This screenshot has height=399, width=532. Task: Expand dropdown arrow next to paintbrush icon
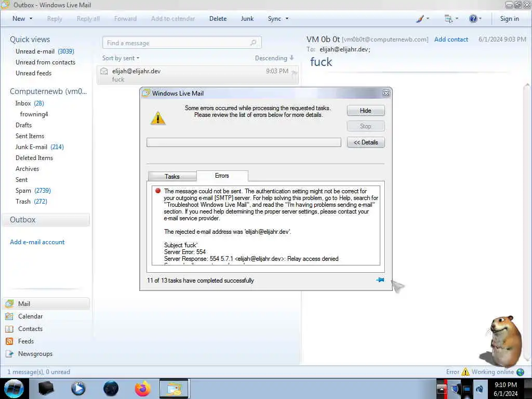coord(428,19)
